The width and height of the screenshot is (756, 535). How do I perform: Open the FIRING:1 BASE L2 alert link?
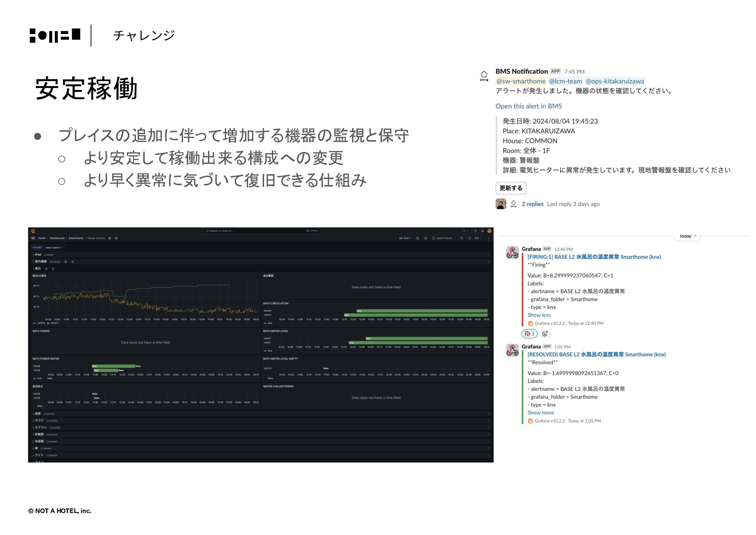(x=594, y=257)
